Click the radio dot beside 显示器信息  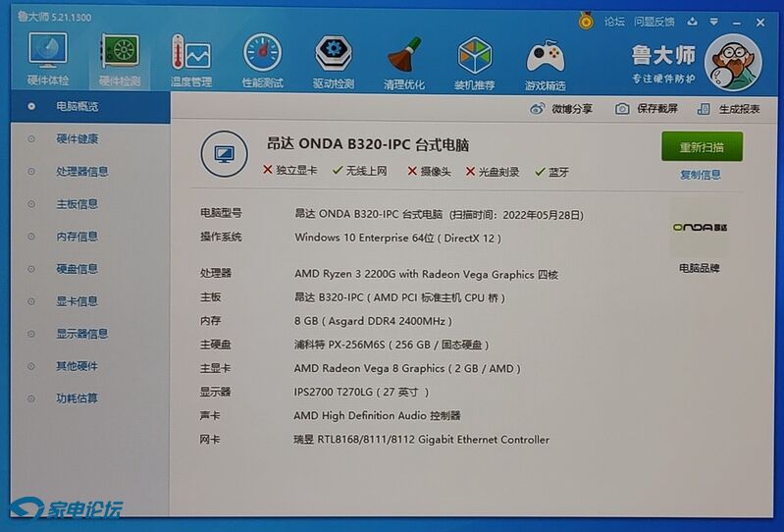pos(31,334)
